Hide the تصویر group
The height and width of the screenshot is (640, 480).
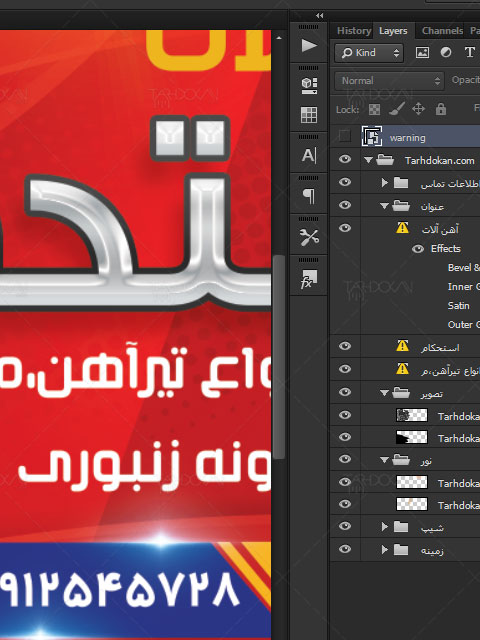pyautogui.click(x=345, y=392)
